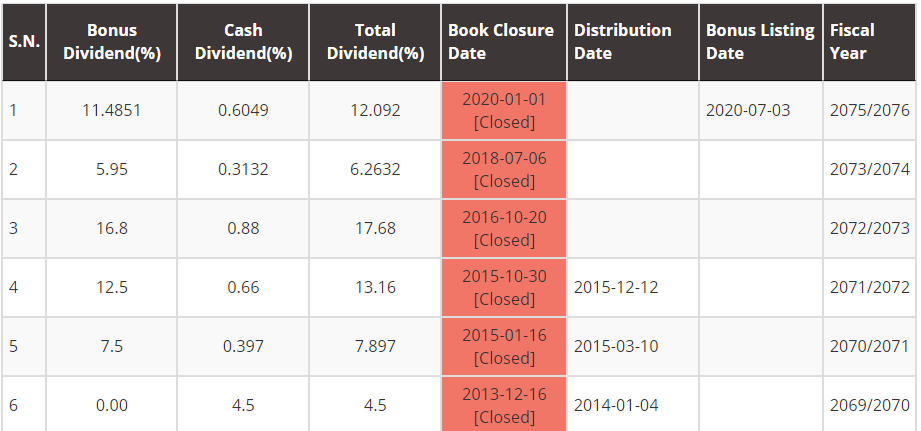Sort by Bonus Dividend(%) column header
The image size is (921, 431).
(x=111, y=42)
